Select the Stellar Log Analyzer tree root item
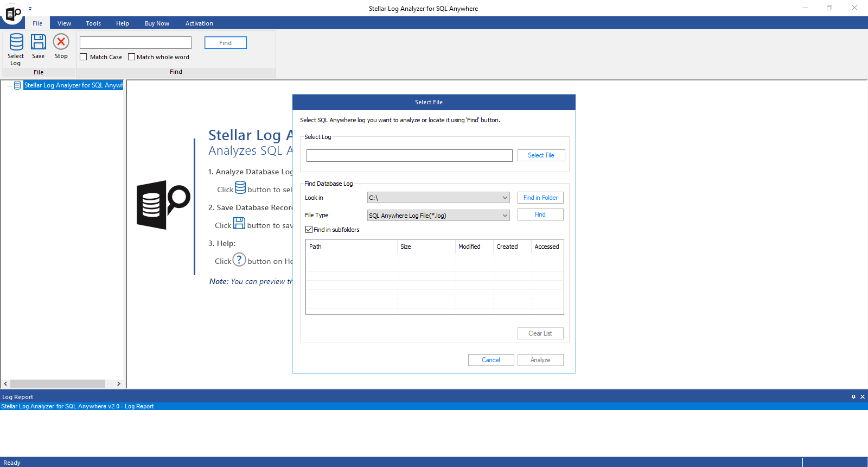The height and width of the screenshot is (467, 868). point(73,85)
